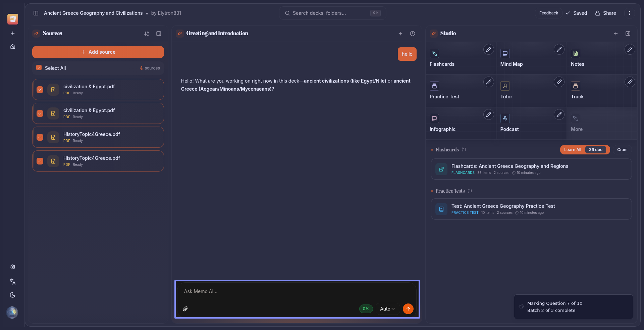The height and width of the screenshot is (330, 644).
Task: Open language translate icon
Action: tap(13, 281)
